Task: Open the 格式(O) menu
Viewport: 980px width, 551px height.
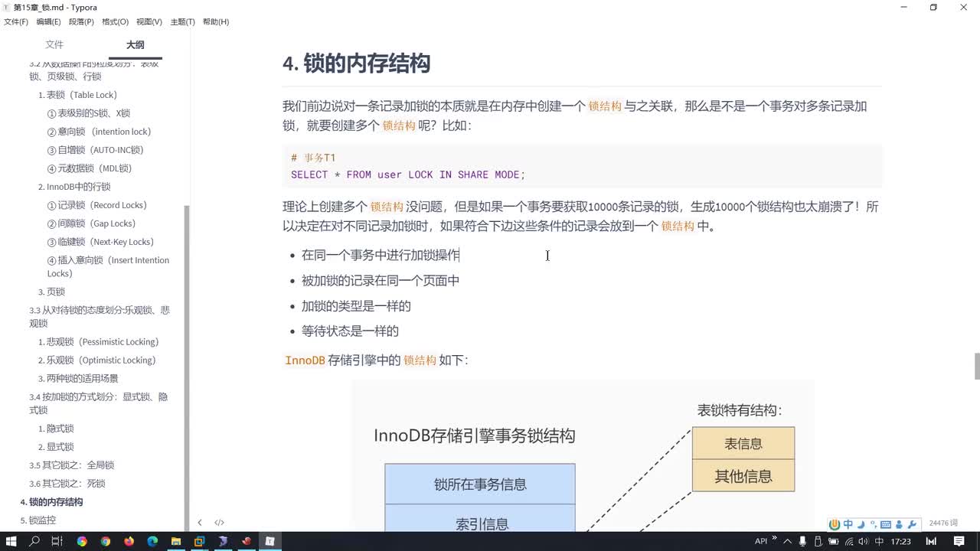Action: coord(115,21)
